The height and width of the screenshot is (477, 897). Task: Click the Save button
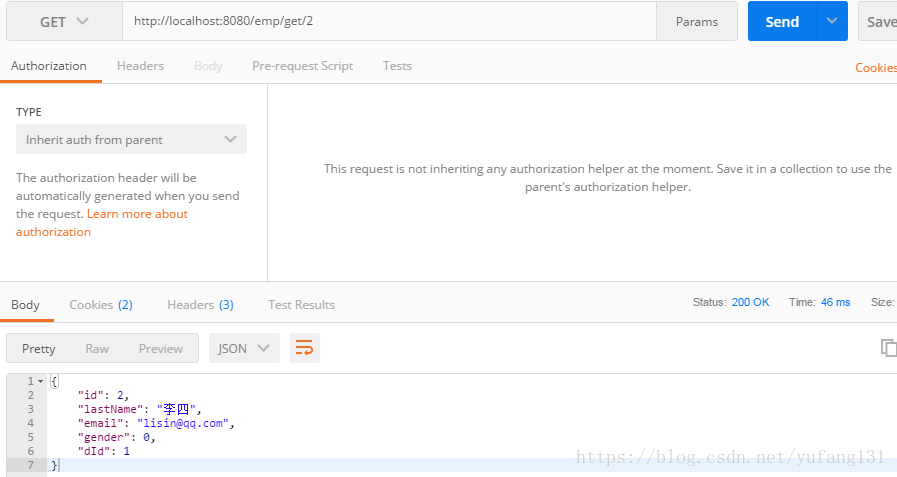[880, 22]
